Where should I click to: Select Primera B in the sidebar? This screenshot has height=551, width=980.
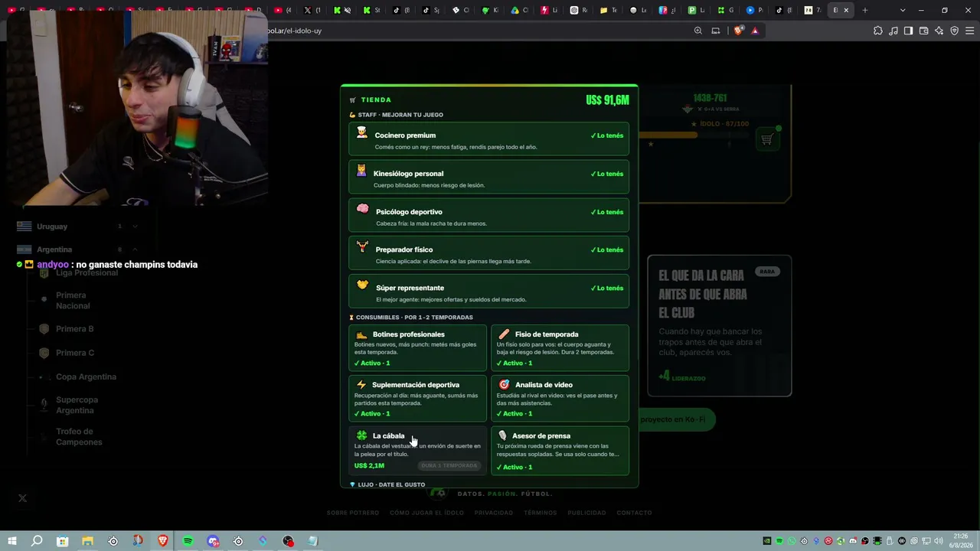pyautogui.click(x=74, y=329)
